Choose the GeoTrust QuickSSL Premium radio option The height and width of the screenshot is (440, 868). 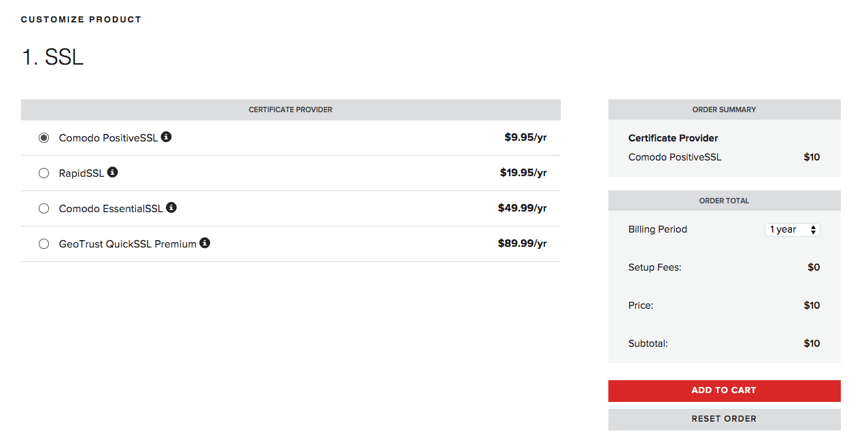(x=44, y=244)
